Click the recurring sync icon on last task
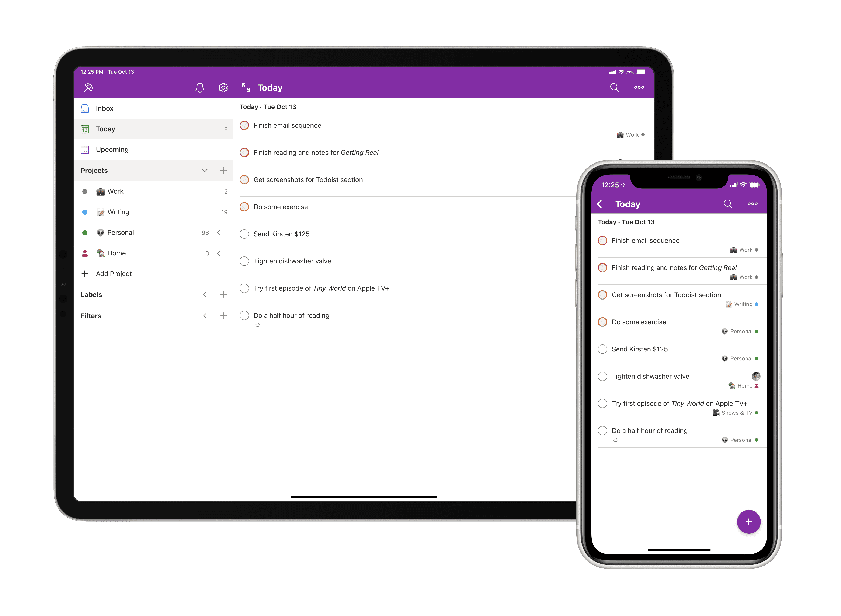841x616 pixels. tap(257, 324)
